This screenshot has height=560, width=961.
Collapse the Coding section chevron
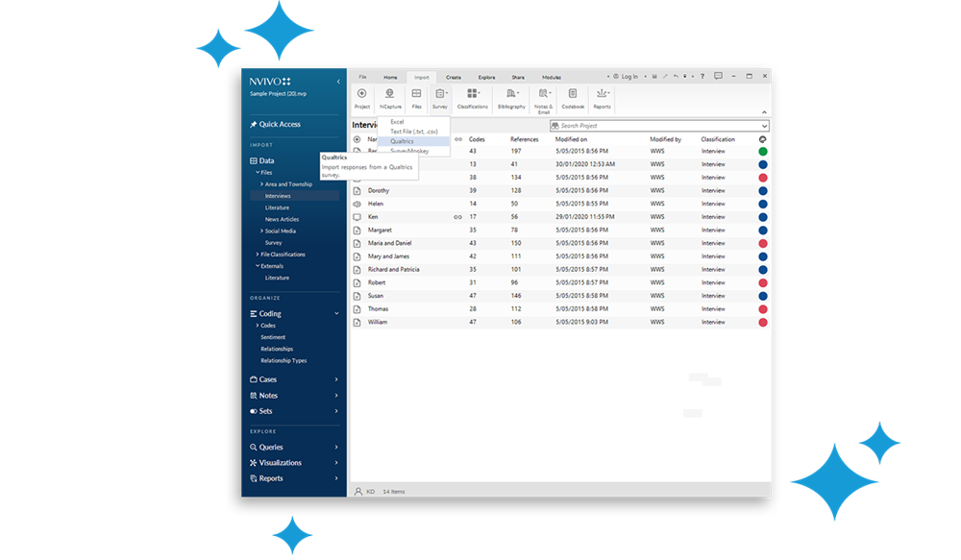tap(336, 314)
